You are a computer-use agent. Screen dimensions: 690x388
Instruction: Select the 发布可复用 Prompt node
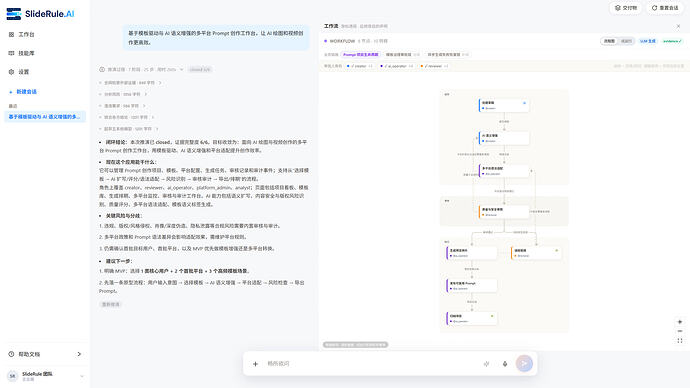(x=472, y=286)
